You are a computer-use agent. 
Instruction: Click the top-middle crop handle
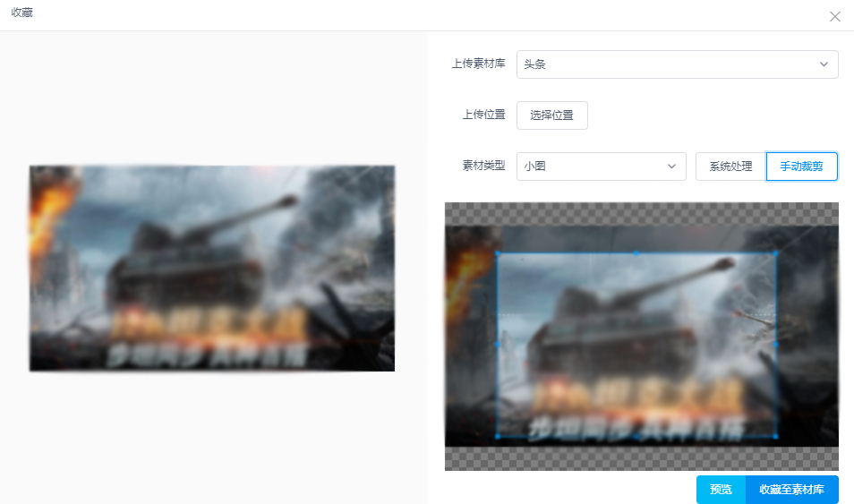pyautogui.click(x=636, y=252)
